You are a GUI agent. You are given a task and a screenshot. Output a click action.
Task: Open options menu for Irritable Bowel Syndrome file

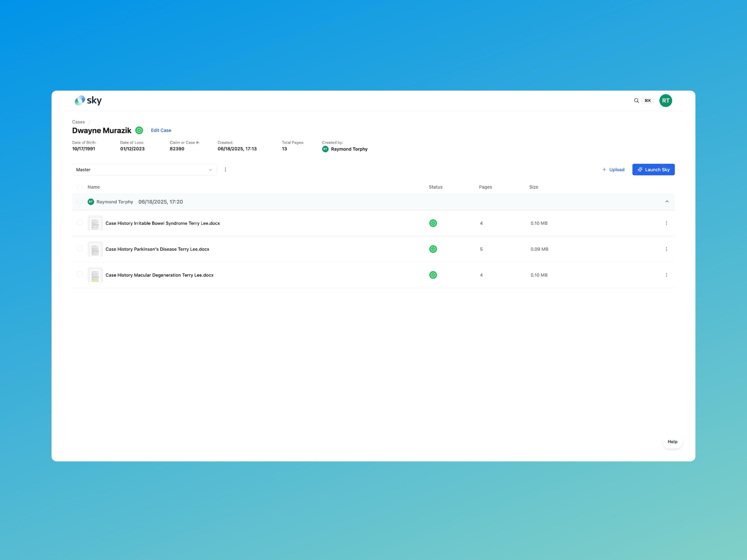[666, 223]
